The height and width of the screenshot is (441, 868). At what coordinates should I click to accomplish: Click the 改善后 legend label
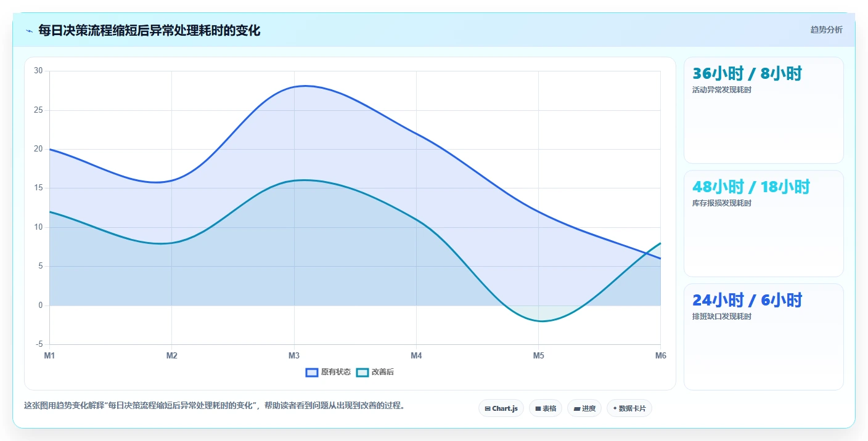pos(383,372)
